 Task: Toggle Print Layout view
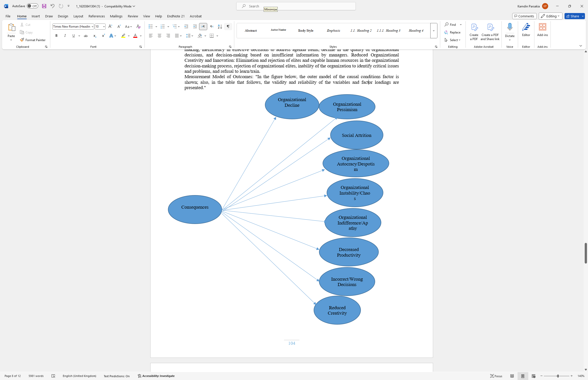click(523, 376)
